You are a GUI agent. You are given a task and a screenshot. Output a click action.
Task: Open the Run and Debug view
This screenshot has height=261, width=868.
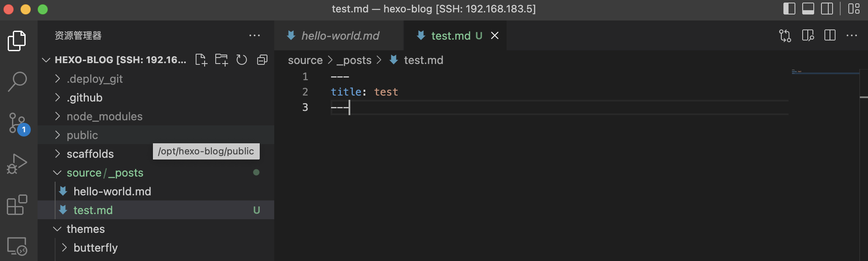[17, 164]
